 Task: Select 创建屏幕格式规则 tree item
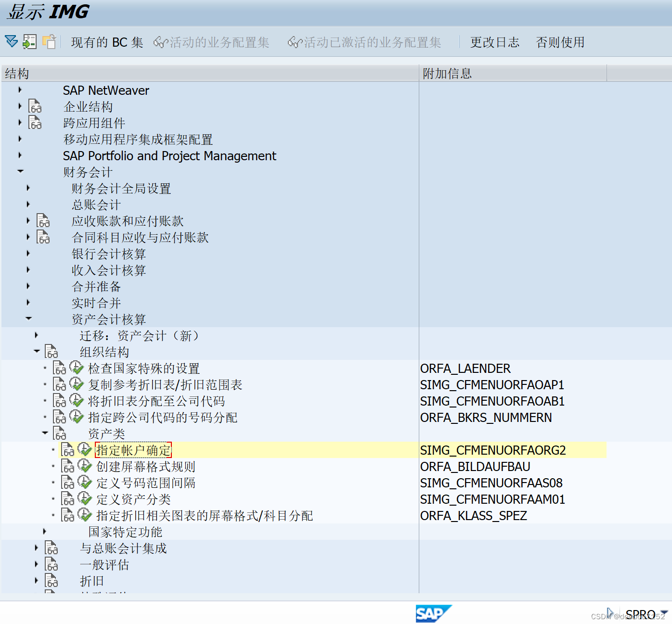146,467
